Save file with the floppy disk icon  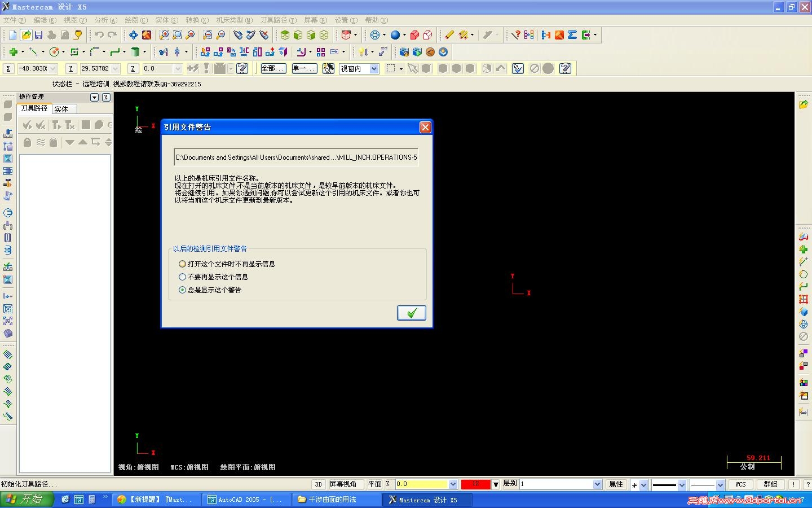pos(39,35)
